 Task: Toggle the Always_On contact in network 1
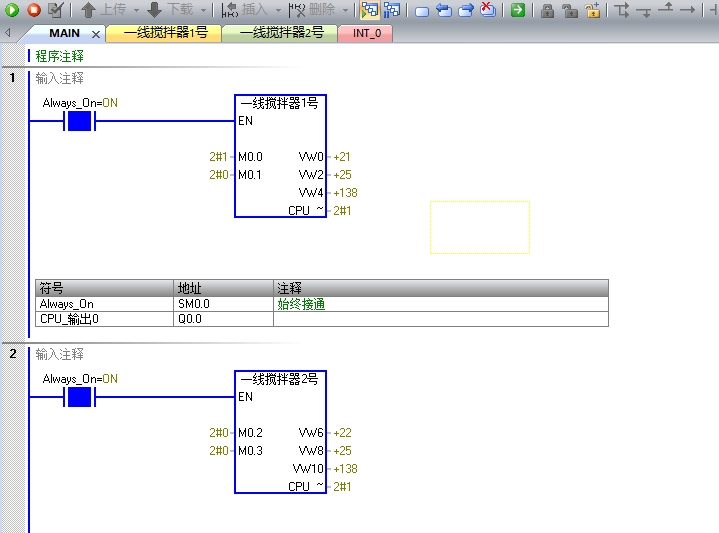point(78,121)
